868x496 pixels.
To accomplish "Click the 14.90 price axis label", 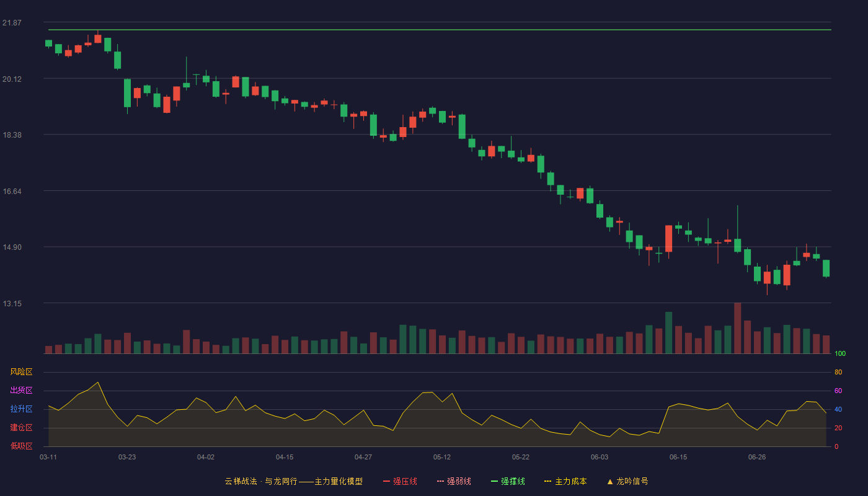I will click(12, 247).
